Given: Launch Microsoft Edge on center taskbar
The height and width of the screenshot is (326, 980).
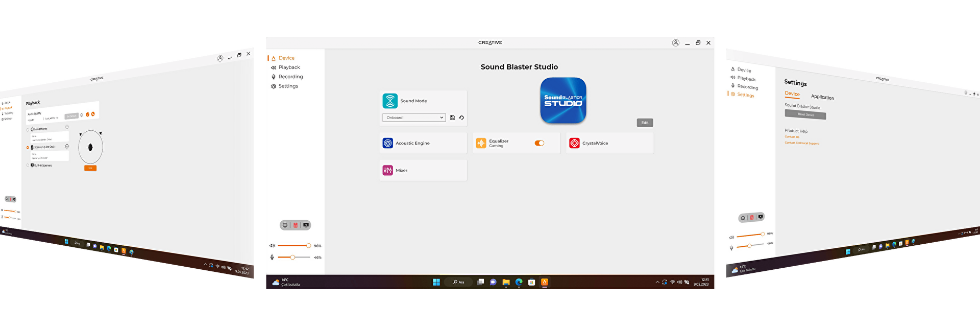Looking at the screenshot, I should (519, 282).
